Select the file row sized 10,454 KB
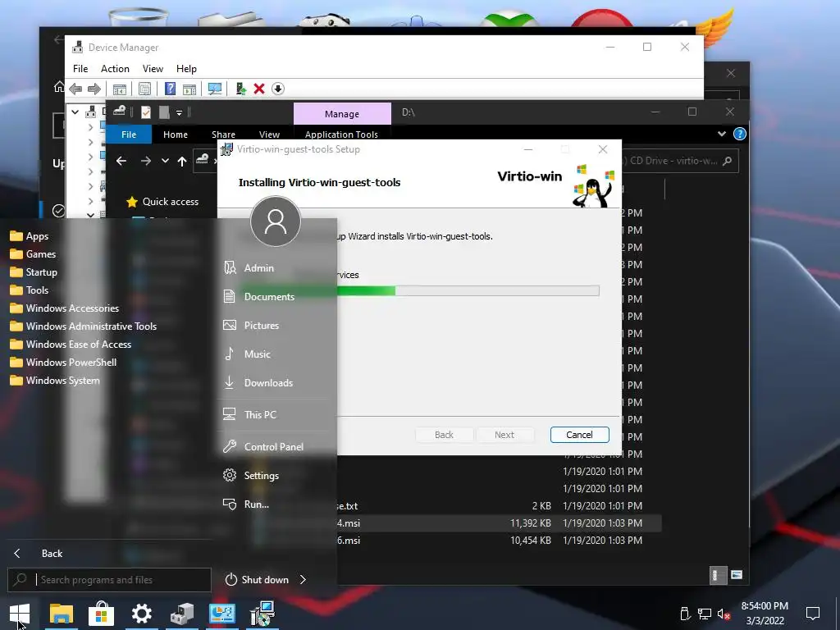 499,540
